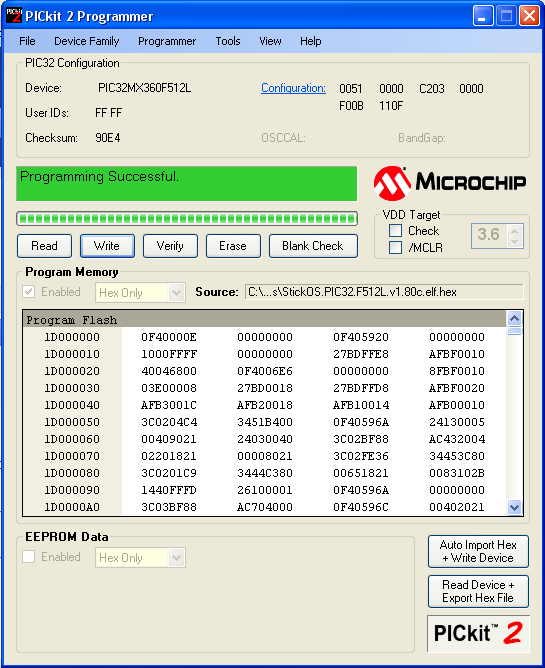The width and height of the screenshot is (545, 668).
Task: Click memory cell 1440FFFD
Action: click(169, 490)
